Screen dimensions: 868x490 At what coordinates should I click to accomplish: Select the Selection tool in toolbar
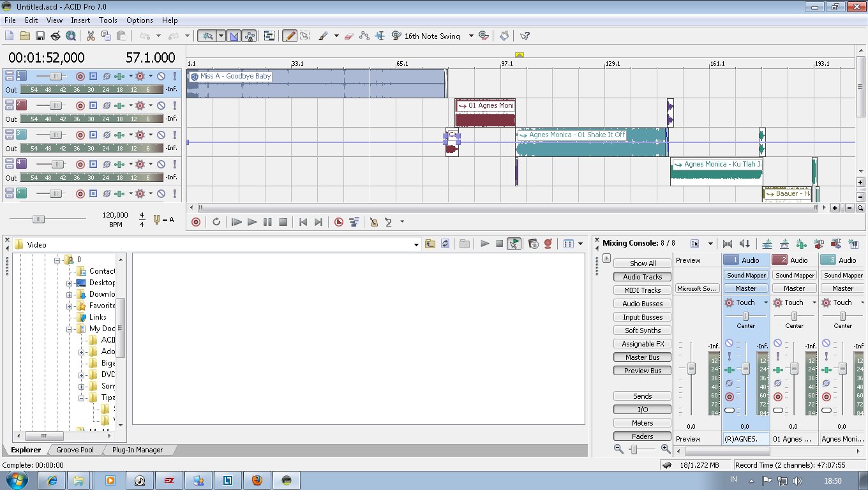pyautogui.click(x=305, y=36)
